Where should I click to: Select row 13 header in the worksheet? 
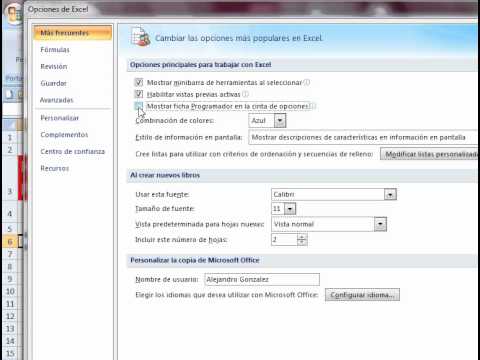[10, 329]
